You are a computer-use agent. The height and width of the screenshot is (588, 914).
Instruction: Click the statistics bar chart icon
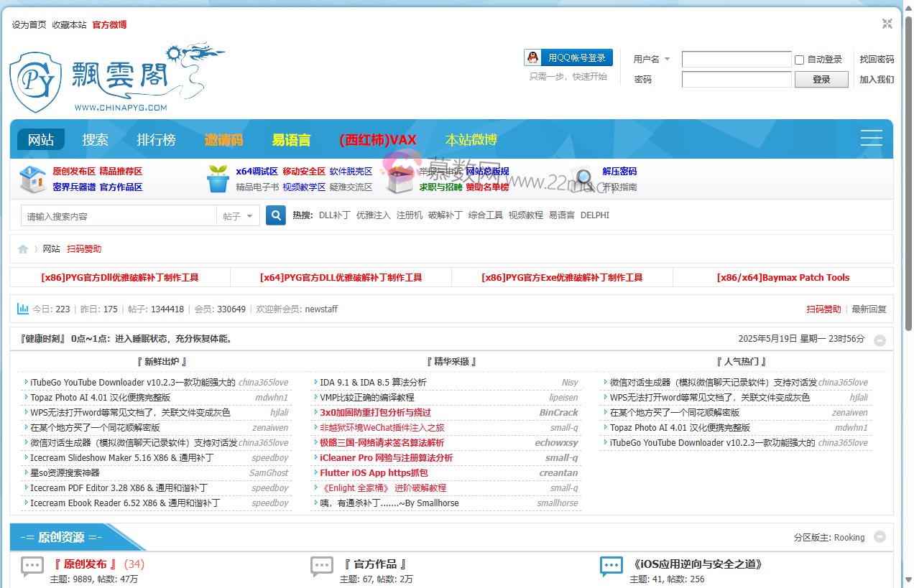pos(23,309)
